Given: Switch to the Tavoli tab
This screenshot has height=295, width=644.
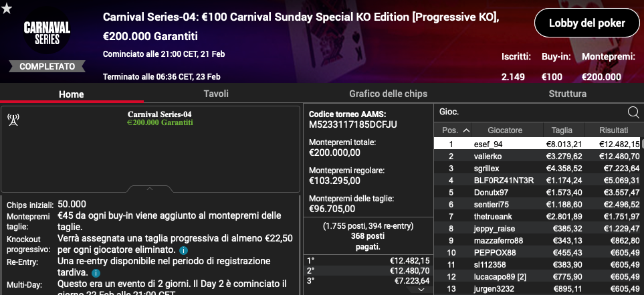Looking at the screenshot, I should coord(216,94).
